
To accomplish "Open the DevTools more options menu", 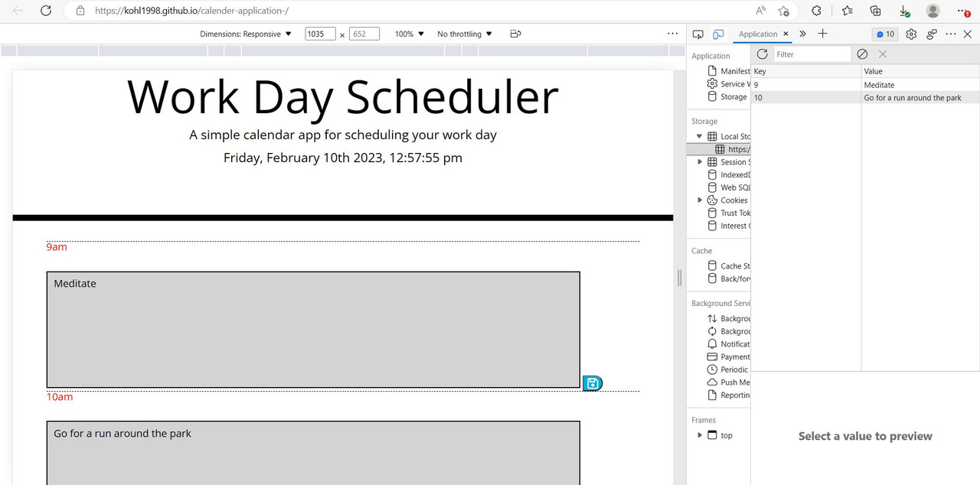I will (950, 34).
